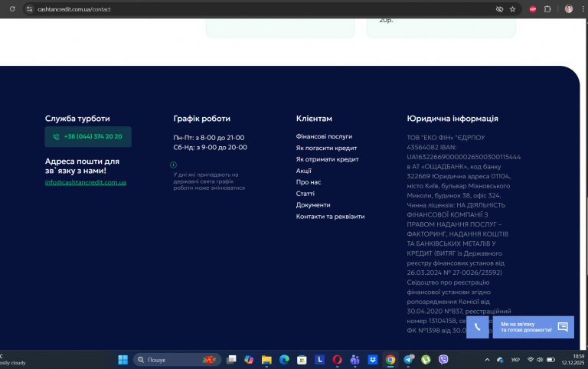Viewport: 588px width, 369px height.
Task: Bookmark this page with the star icon
Action: click(x=513, y=9)
